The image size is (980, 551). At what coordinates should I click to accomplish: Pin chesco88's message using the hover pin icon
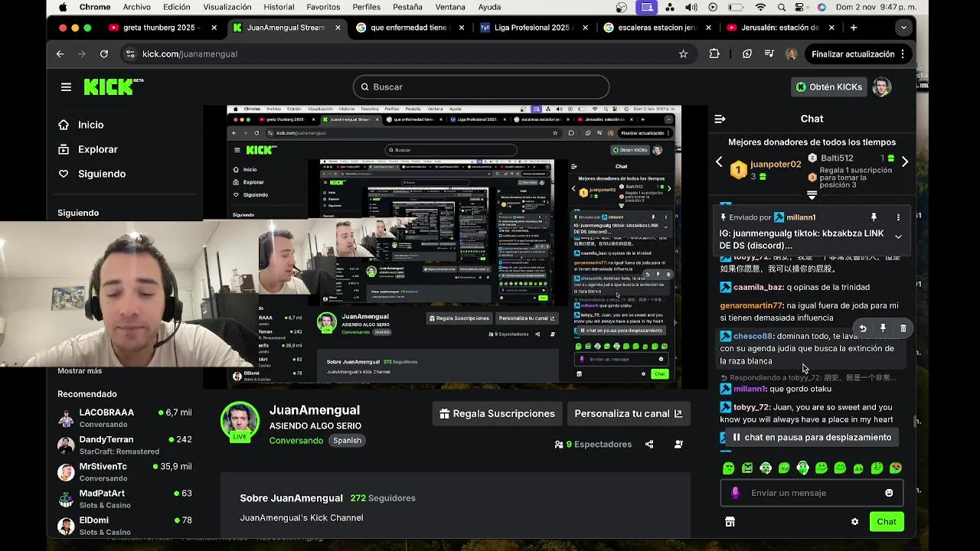tap(883, 328)
